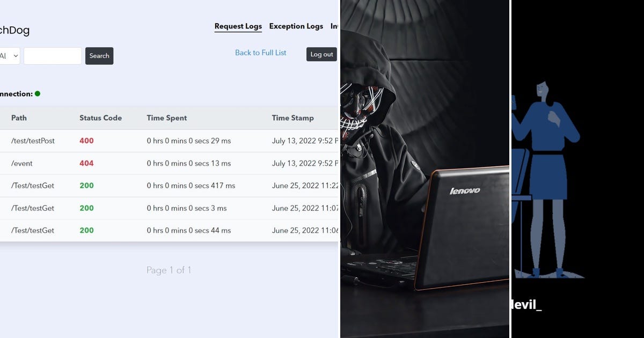
Task: Open the Request Logs tab
Action: [238, 26]
